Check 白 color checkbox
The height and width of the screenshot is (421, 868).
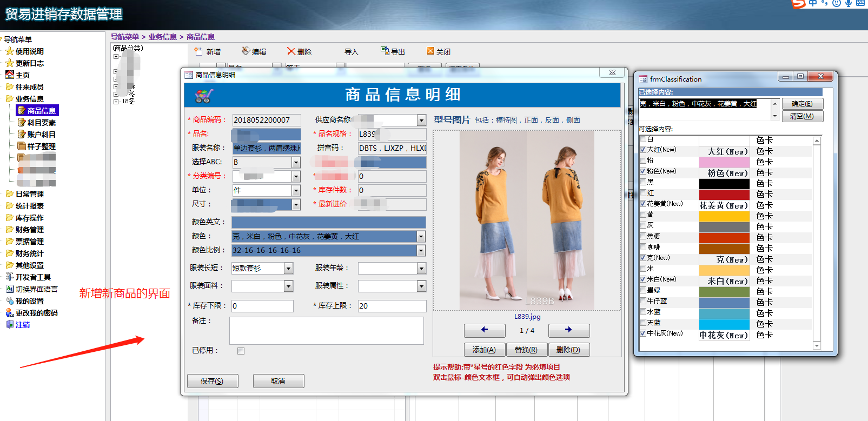click(643, 139)
